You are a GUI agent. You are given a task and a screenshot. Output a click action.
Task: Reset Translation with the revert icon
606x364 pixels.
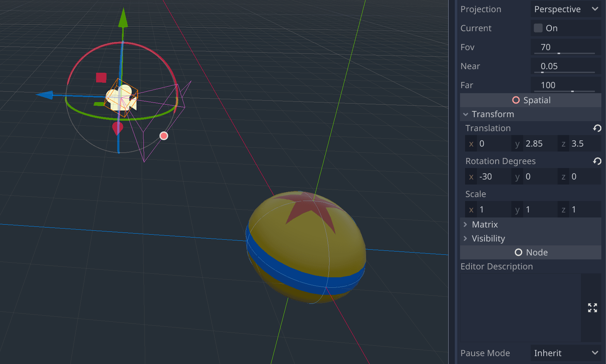click(597, 128)
